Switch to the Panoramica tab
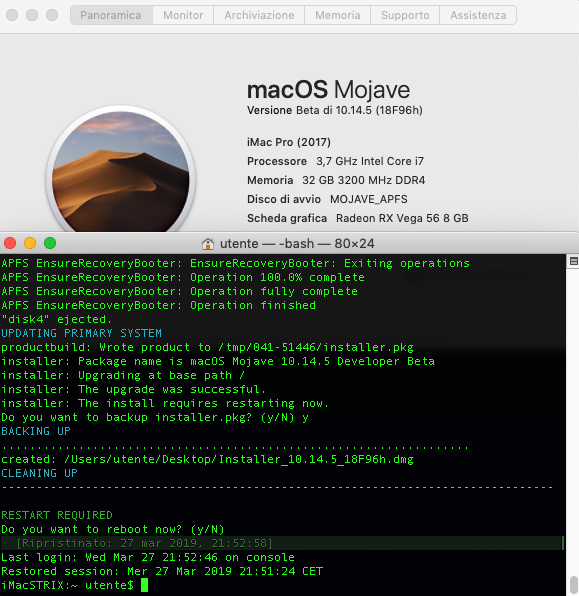Viewport: 579px width, 596px height. 111,15
